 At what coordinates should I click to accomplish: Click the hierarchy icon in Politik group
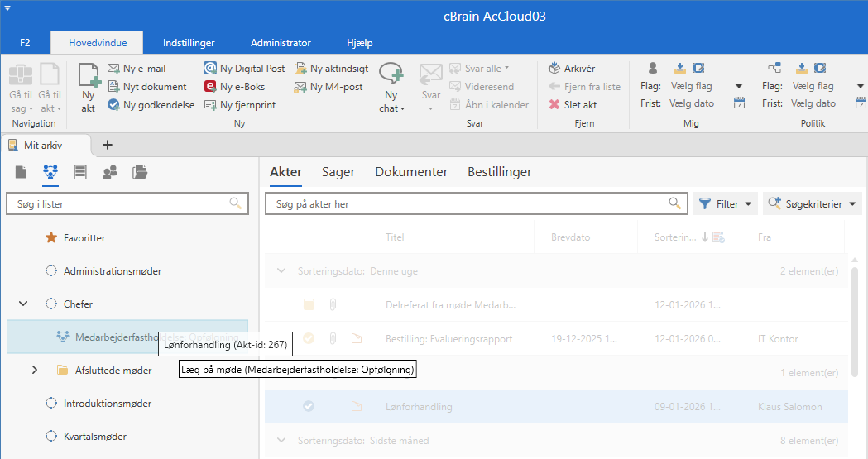click(774, 68)
